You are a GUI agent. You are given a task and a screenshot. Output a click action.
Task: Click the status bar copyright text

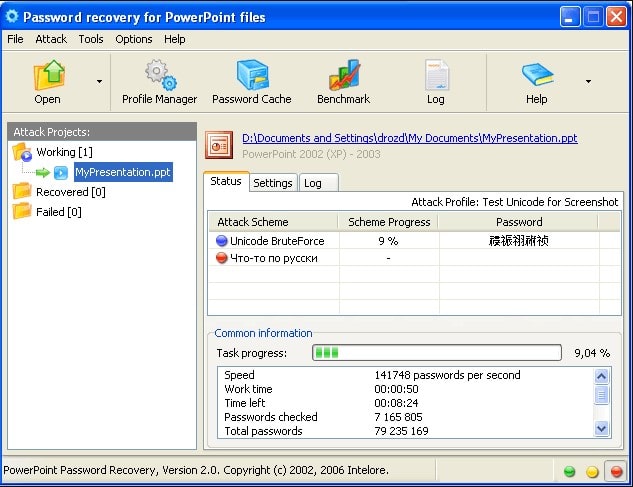196,470
